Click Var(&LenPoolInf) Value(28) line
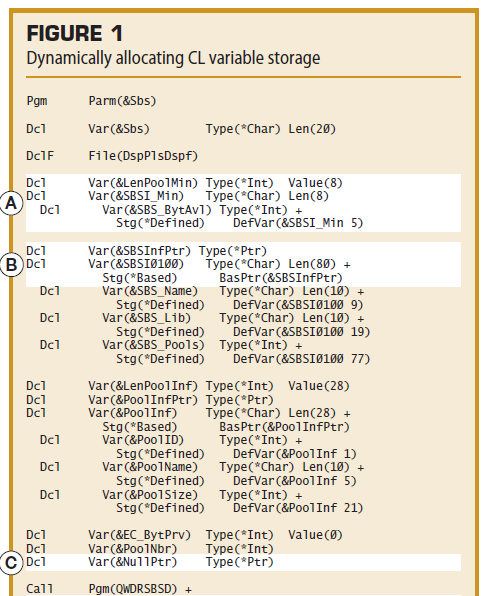The height and width of the screenshot is (596, 489). (x=188, y=386)
